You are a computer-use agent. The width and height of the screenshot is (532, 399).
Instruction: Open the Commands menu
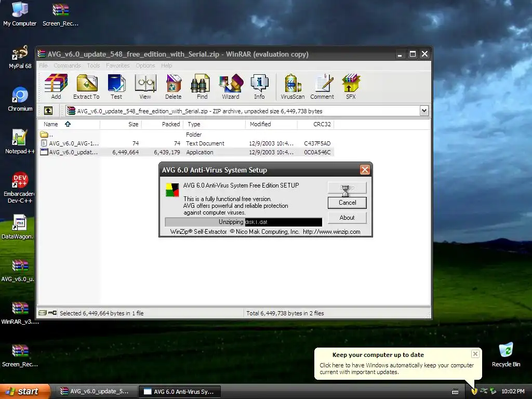tap(67, 65)
